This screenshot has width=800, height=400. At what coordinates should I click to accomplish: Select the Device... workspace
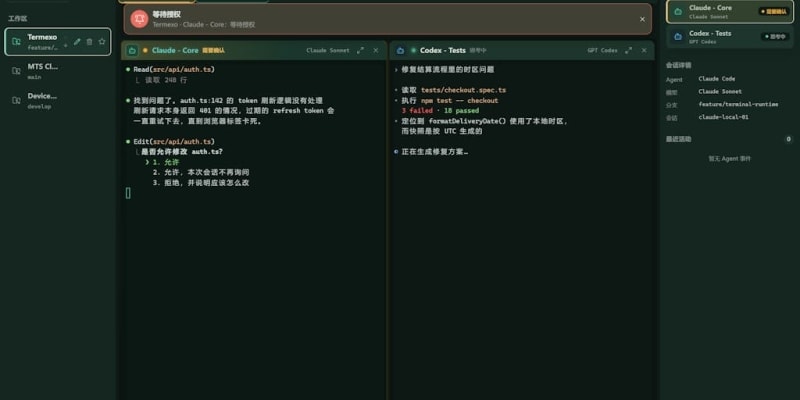58,101
